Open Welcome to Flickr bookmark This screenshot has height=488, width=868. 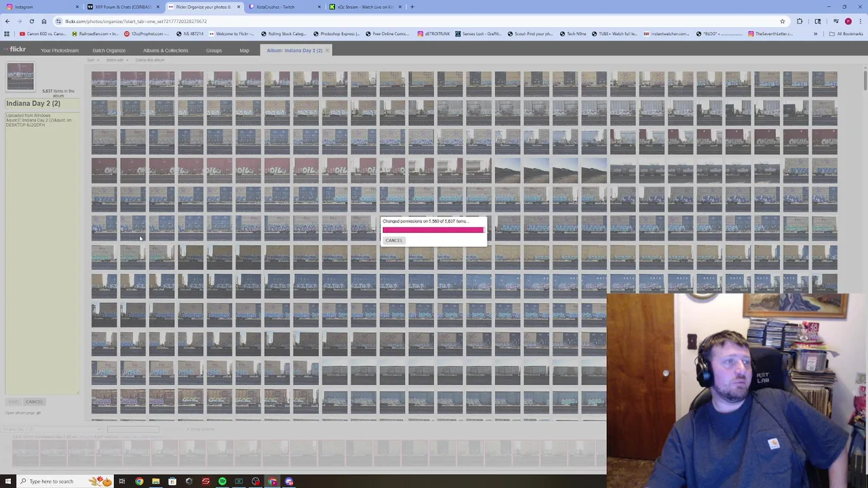pos(231,34)
